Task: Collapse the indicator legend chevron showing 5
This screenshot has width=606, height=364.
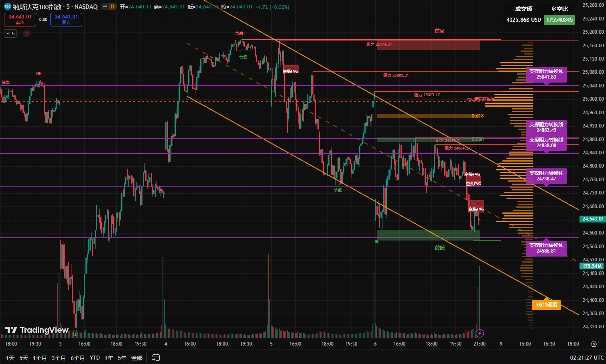Action: click(10, 34)
